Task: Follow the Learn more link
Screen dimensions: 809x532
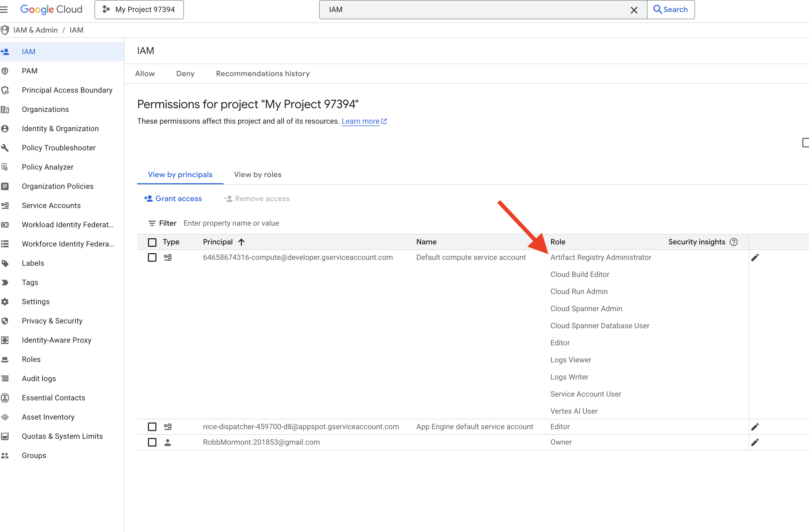Action: click(360, 121)
